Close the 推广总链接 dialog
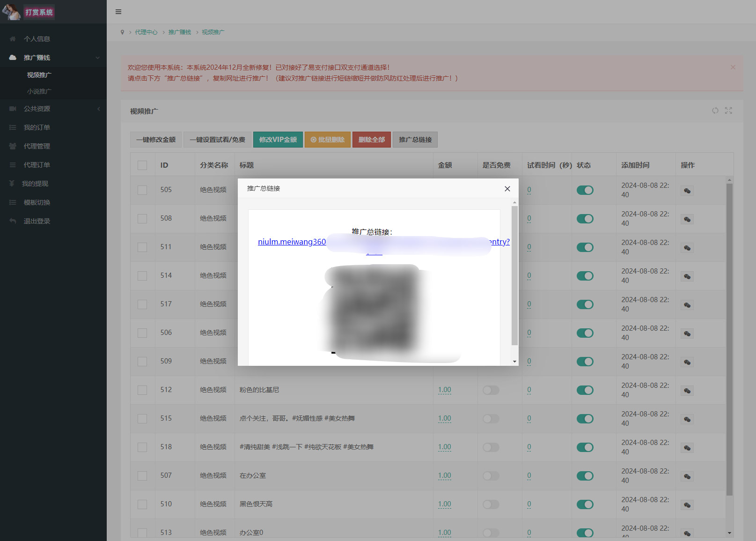The height and width of the screenshot is (541, 756). coord(507,189)
